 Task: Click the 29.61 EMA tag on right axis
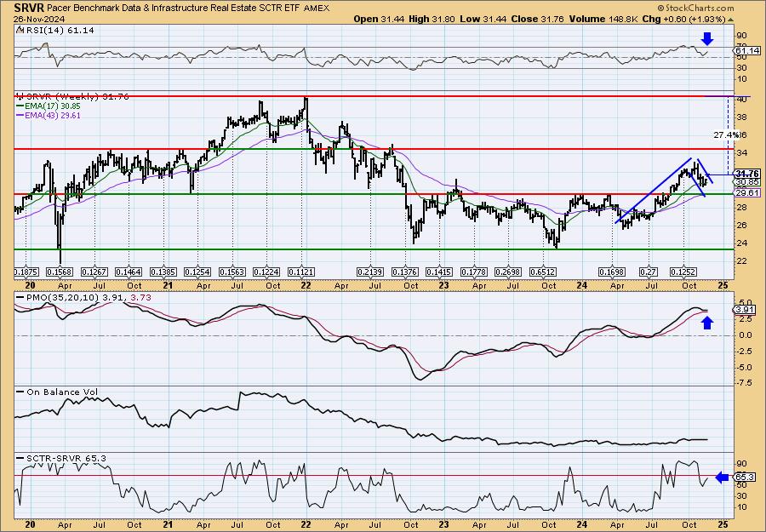point(747,193)
